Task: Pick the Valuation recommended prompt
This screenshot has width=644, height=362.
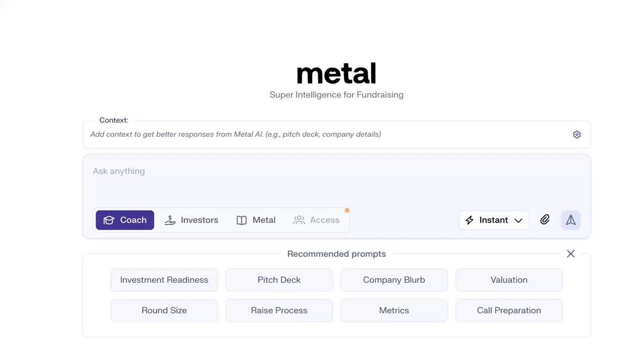Action: pyautogui.click(x=509, y=280)
